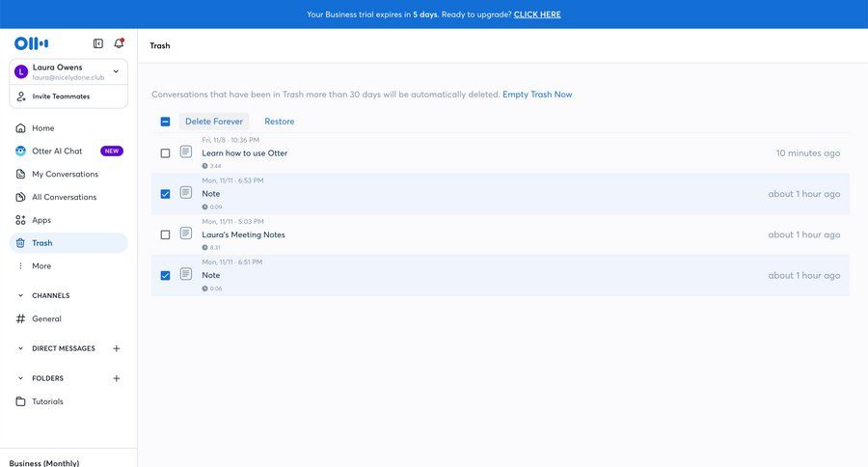Viewport: 868px width, 467px height.
Task: Check the Laura's Meeting Notes checkbox
Action: point(165,234)
